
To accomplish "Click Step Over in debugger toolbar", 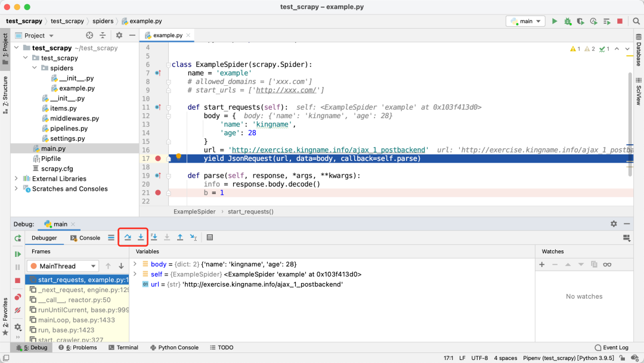I will 128,237.
